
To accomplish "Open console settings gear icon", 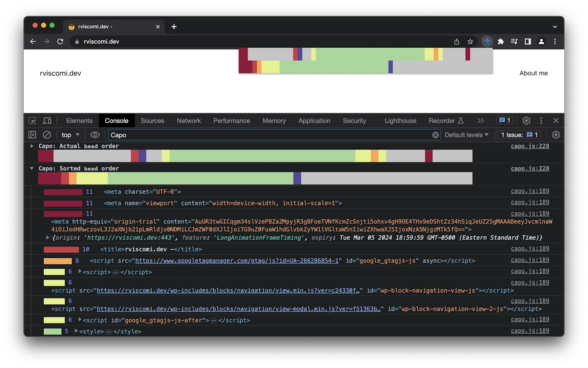I will pyautogui.click(x=556, y=135).
